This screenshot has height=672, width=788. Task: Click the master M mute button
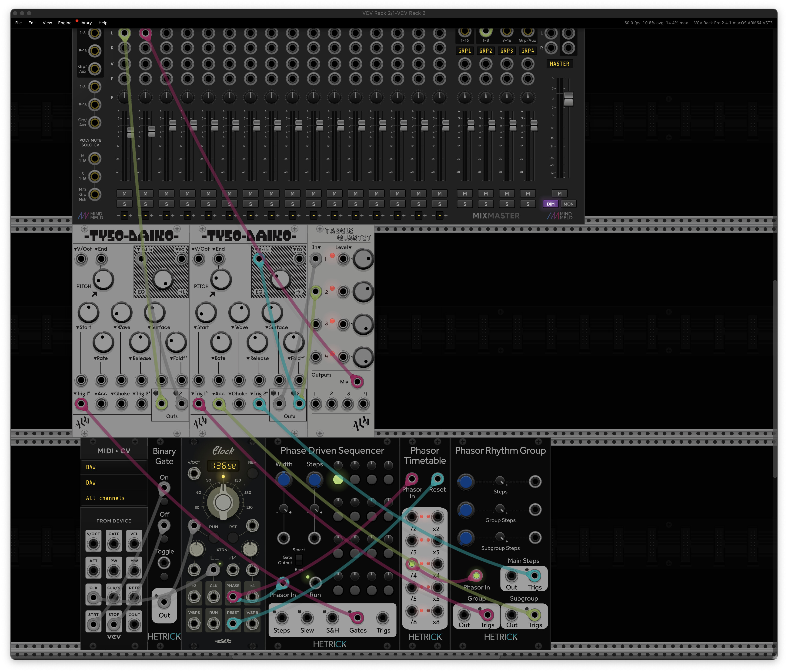(559, 193)
